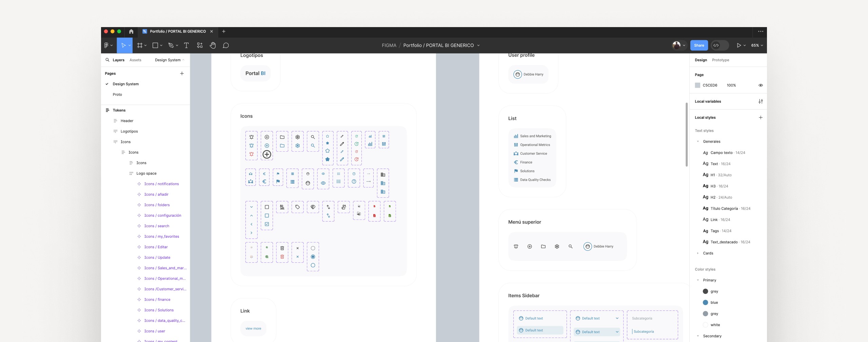This screenshot has width=868, height=342.
Task: Toggle Dev Mode switch
Action: coord(719,45)
